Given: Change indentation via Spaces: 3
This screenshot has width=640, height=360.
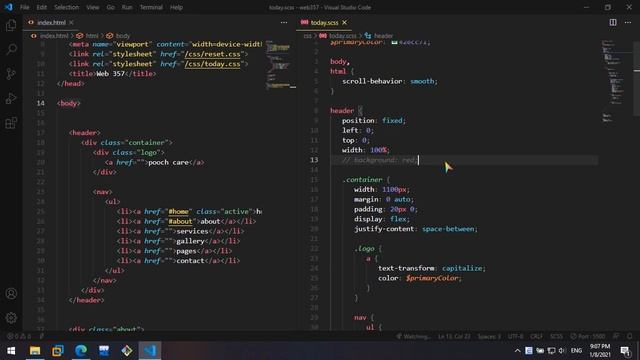Looking at the screenshot, I should click(489, 336).
